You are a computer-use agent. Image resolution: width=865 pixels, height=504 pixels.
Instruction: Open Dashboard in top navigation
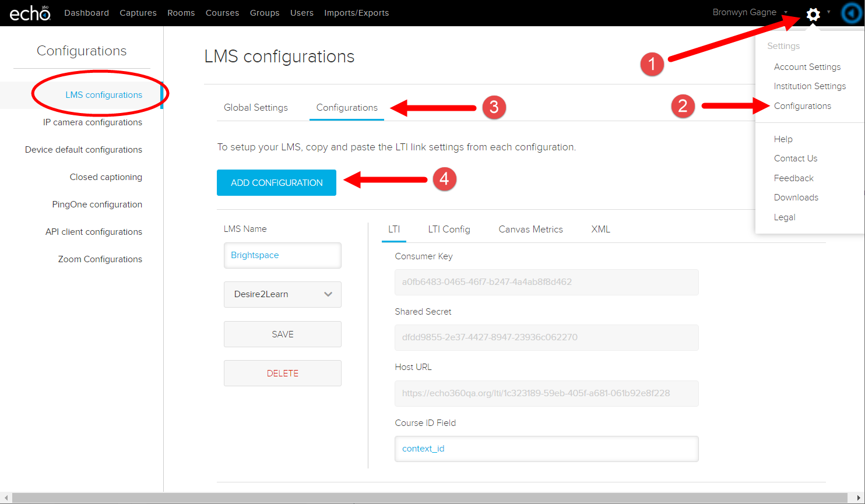pos(86,13)
